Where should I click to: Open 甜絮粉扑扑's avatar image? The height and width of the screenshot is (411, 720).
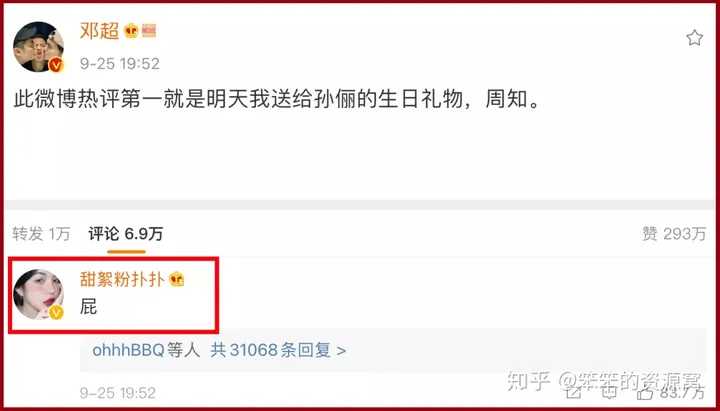[x=38, y=294]
